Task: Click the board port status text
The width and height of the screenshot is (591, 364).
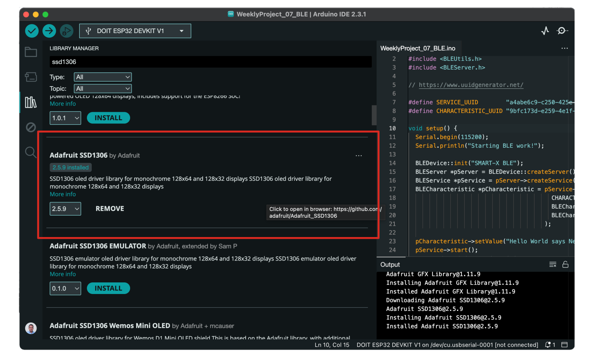Action: [447, 345]
